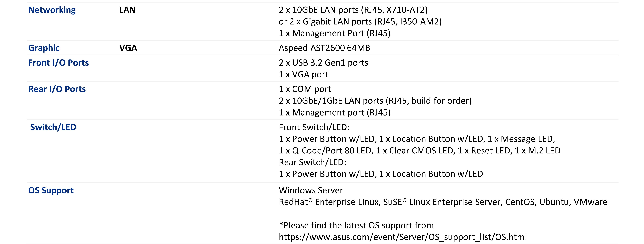Click the Front I/O Ports heading
This screenshot has width=644, height=244.
[x=59, y=63]
